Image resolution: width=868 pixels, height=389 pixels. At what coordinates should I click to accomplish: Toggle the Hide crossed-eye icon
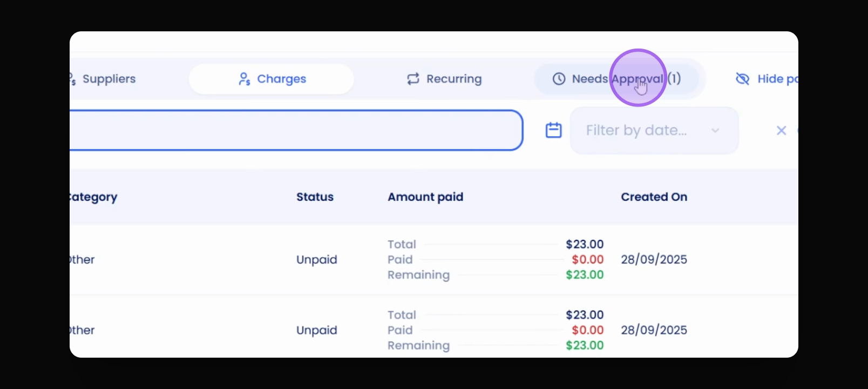point(743,79)
